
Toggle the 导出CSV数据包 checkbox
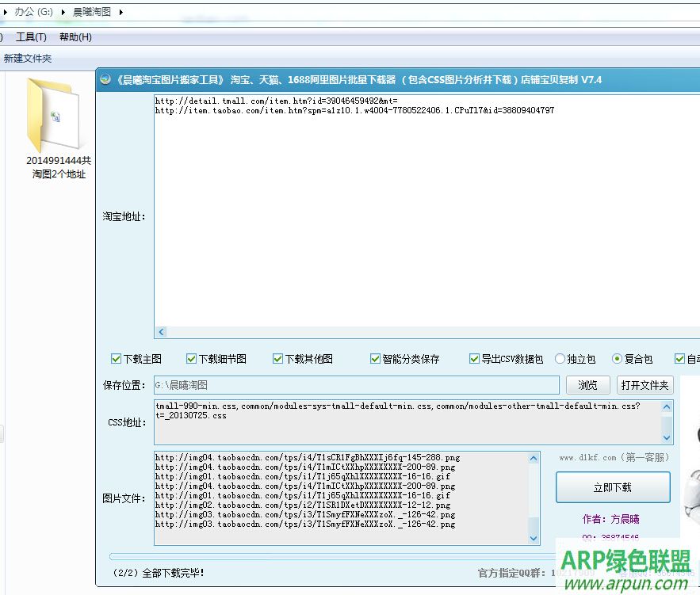pyautogui.click(x=475, y=359)
